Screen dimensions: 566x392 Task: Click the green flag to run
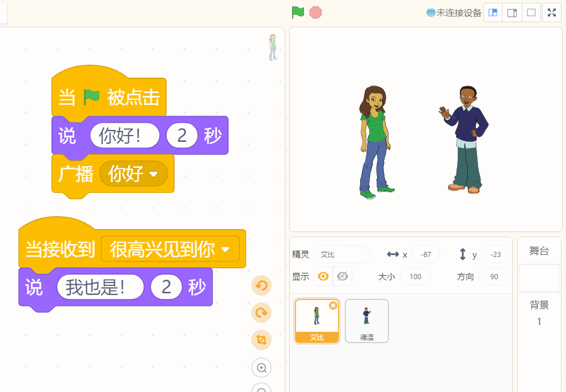(x=298, y=12)
